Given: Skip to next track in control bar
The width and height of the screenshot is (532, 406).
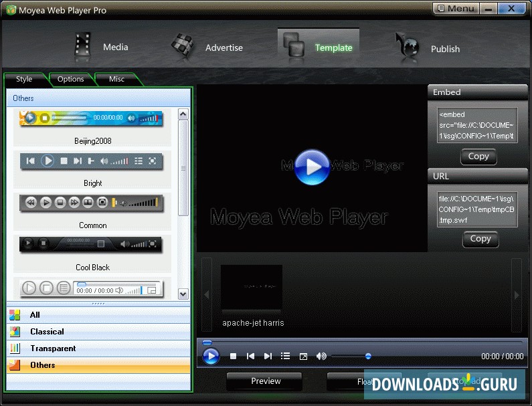Looking at the screenshot, I should coord(268,356).
